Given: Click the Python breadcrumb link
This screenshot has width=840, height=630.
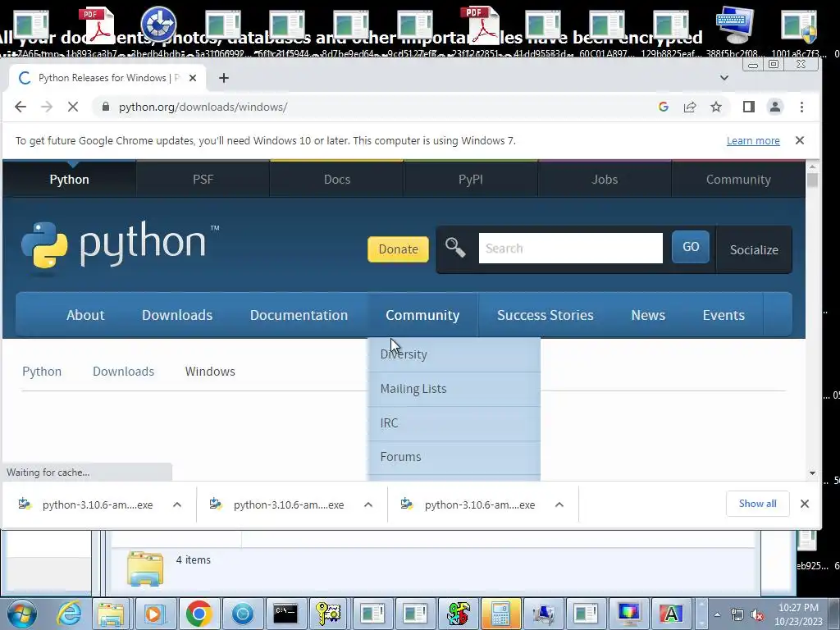Looking at the screenshot, I should click(x=42, y=372).
